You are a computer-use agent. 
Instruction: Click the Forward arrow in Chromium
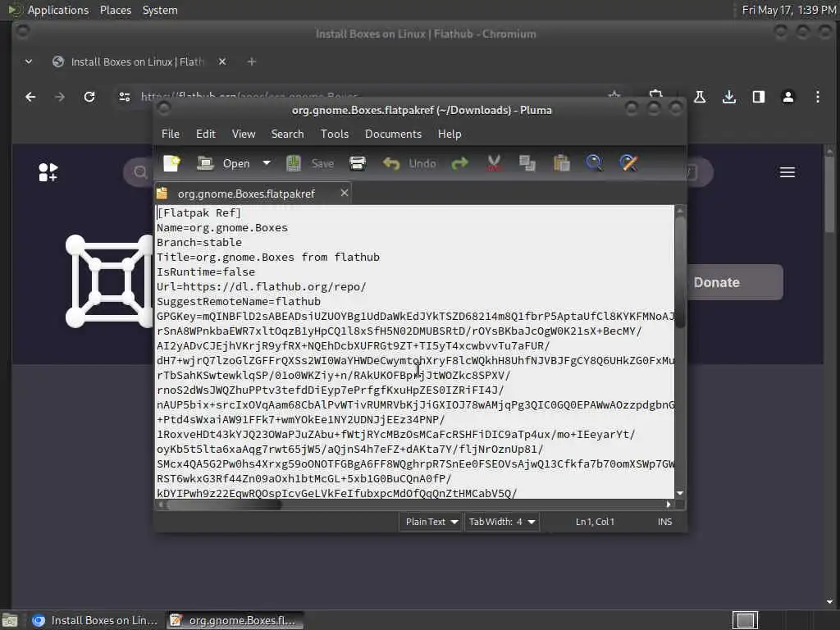coord(59,97)
